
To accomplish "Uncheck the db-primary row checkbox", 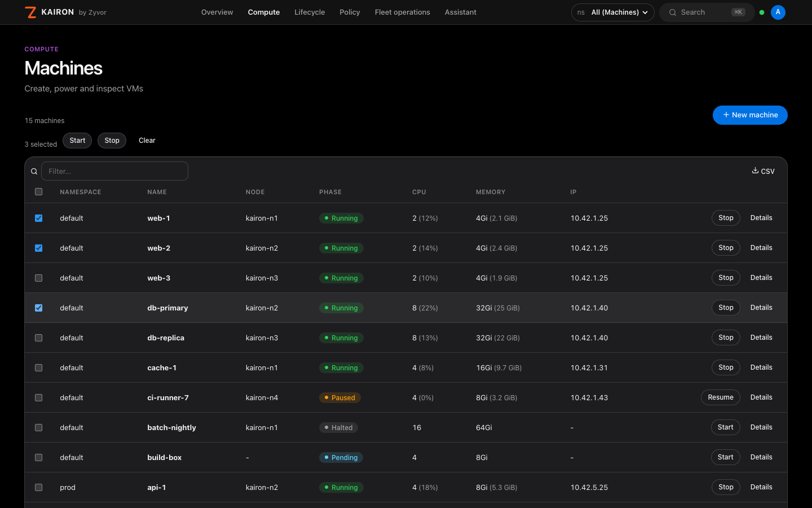I will coord(39,308).
